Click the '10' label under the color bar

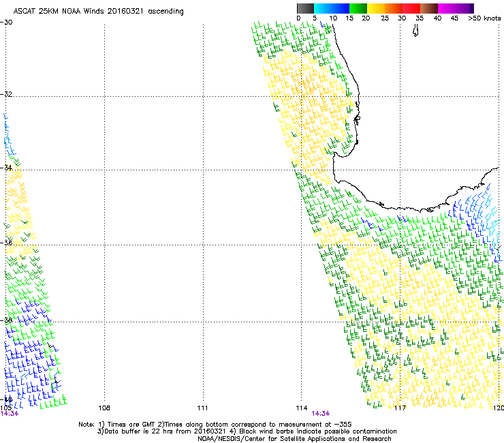coord(333,18)
